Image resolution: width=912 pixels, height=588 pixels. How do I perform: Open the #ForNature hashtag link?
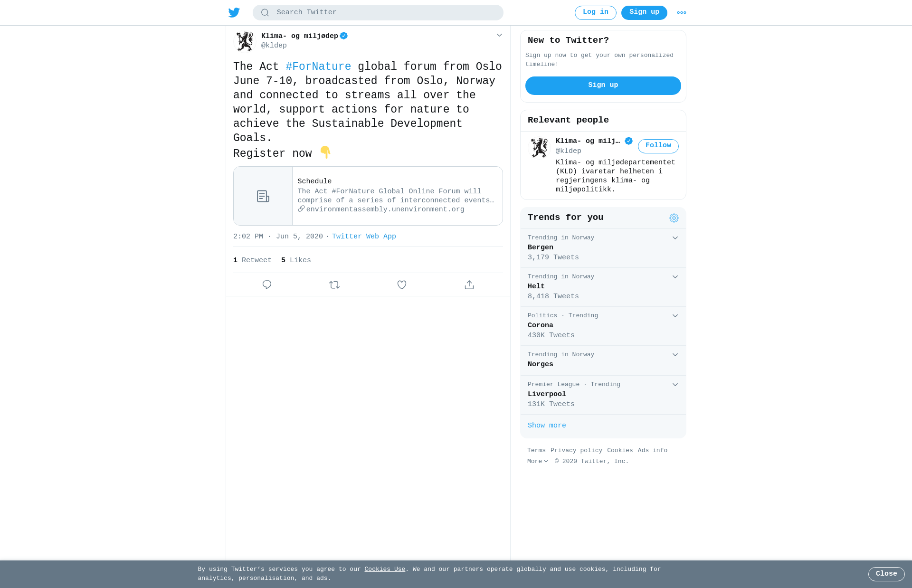point(318,66)
